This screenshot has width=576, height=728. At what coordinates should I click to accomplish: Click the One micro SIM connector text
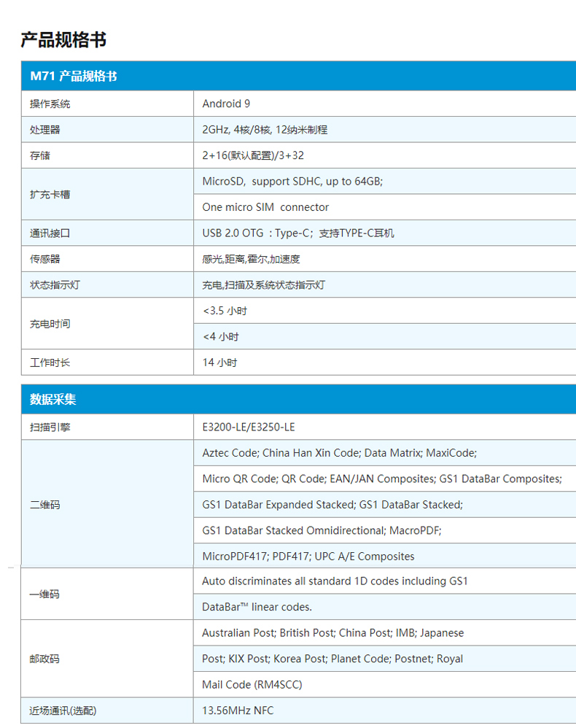265,207
